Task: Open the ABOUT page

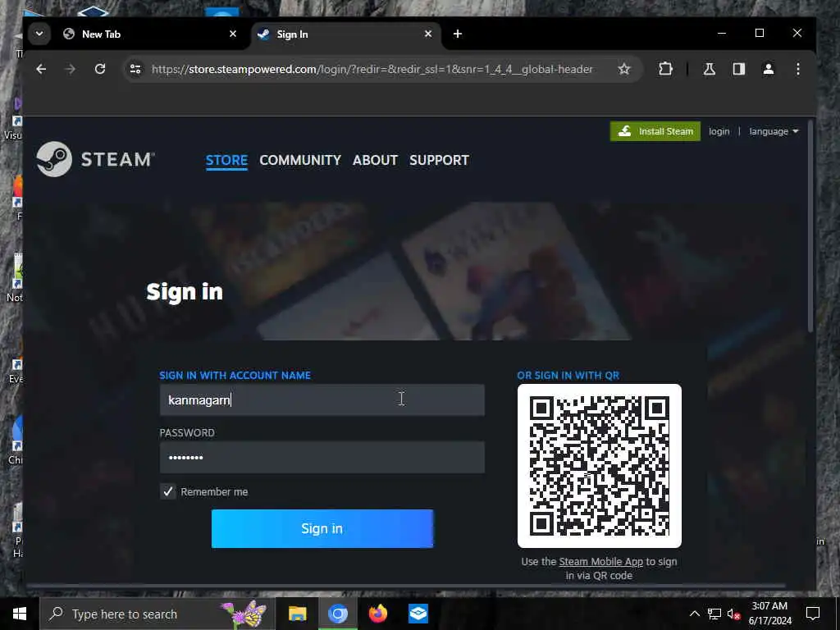Action: coord(375,160)
